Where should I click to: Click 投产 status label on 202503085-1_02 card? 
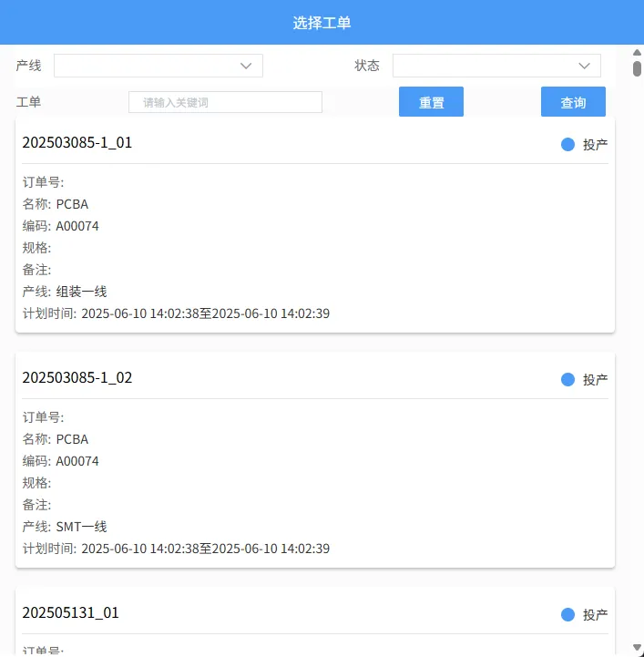[x=595, y=379]
